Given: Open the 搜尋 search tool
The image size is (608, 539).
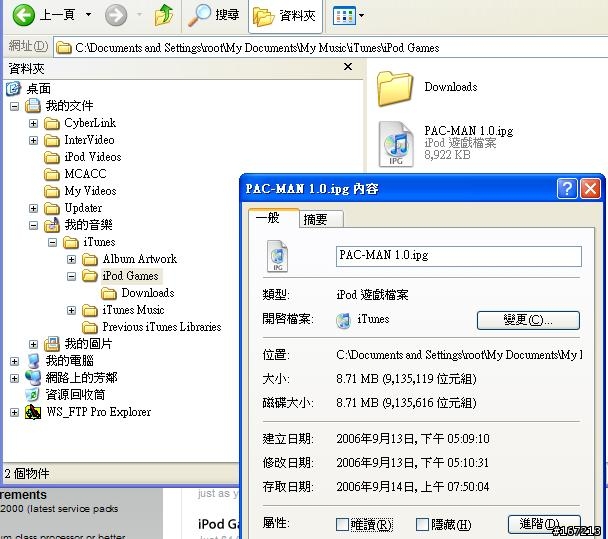Looking at the screenshot, I should coord(214,15).
